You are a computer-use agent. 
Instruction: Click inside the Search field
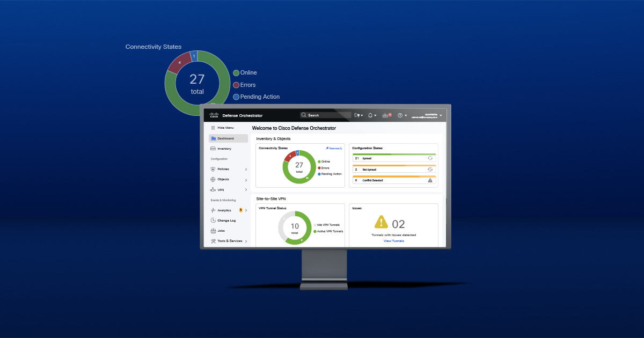pyautogui.click(x=326, y=115)
